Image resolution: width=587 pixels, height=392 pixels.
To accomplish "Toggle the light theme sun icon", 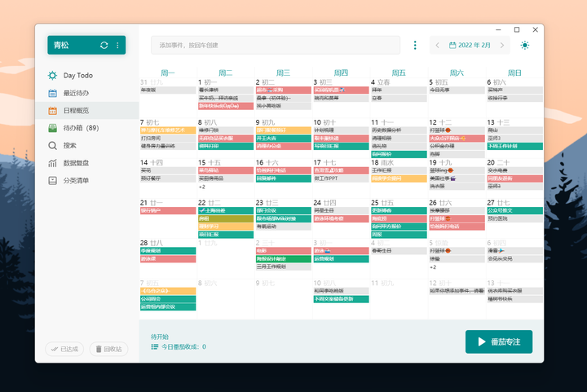I will pos(525,46).
